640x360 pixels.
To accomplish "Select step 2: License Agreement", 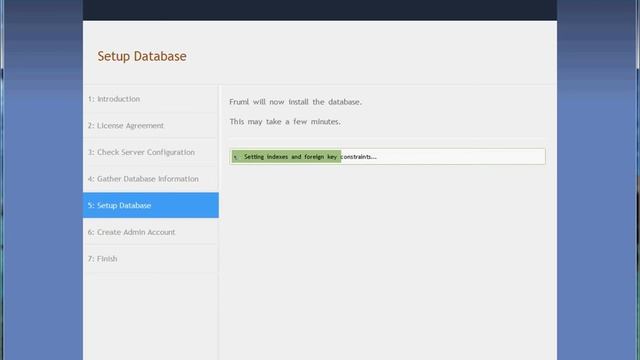I will pos(151,126).
